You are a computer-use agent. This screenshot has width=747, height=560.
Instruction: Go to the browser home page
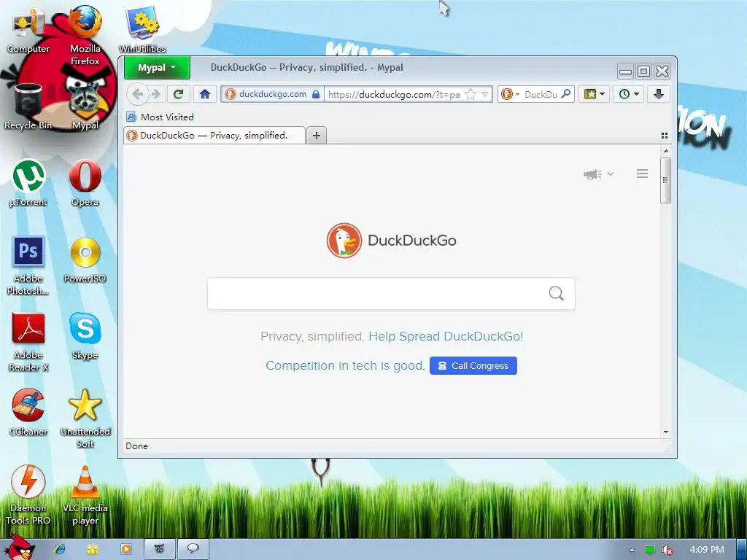(205, 94)
